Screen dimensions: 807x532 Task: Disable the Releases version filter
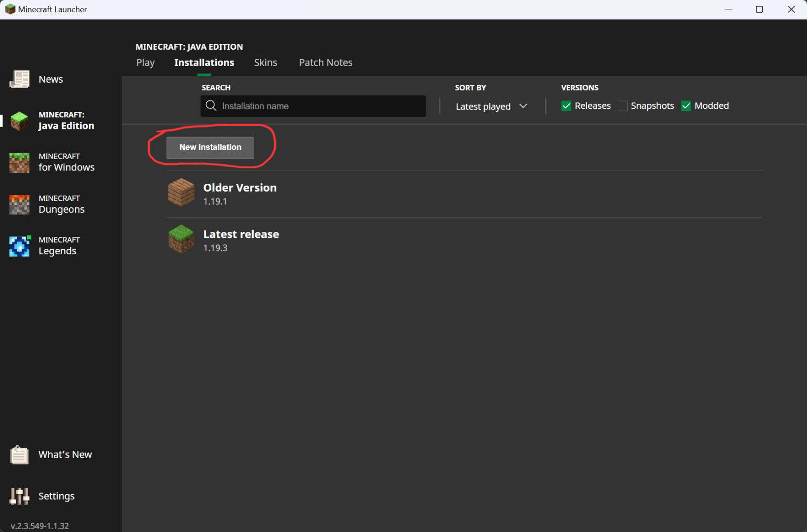pos(566,105)
